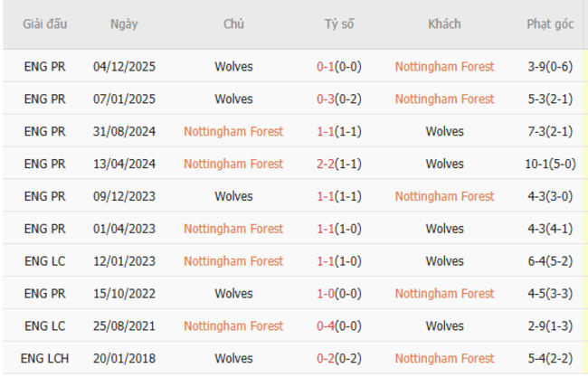Click the "Ngày" column header
The image size is (588, 377).
124,24
